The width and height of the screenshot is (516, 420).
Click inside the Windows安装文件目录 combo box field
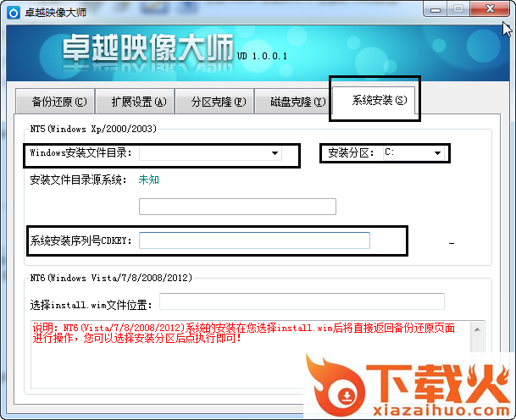point(203,153)
